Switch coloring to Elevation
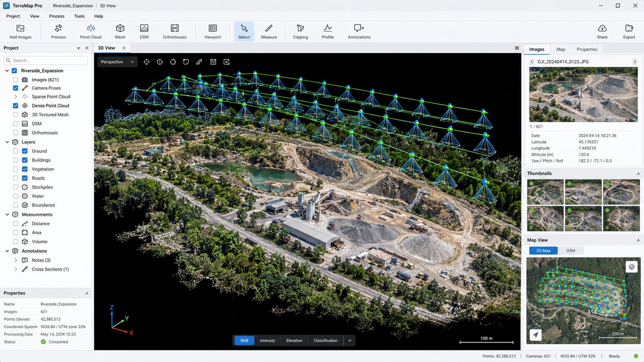The width and height of the screenshot is (644, 362). tap(294, 341)
